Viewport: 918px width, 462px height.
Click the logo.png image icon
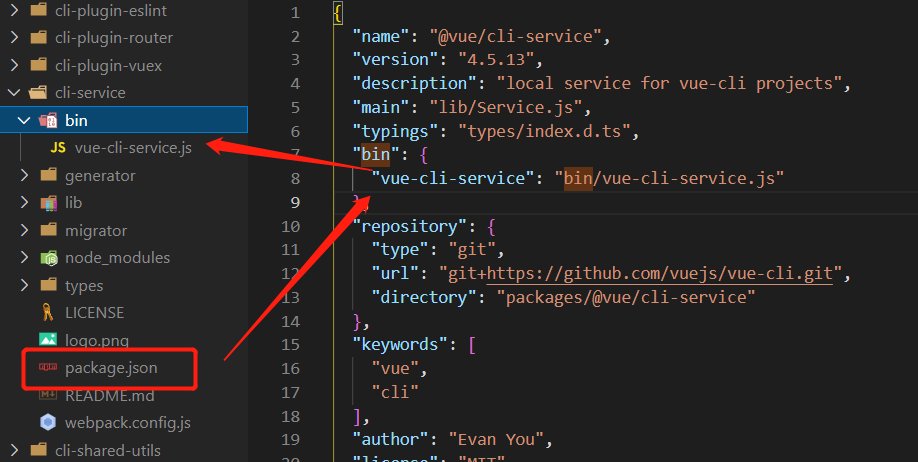pyautogui.click(x=48, y=339)
